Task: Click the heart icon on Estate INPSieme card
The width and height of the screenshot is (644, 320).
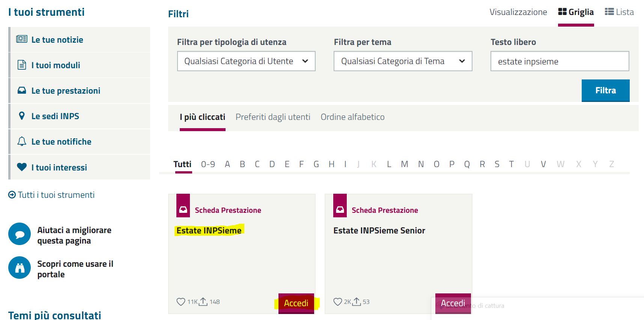Action: [x=181, y=302]
